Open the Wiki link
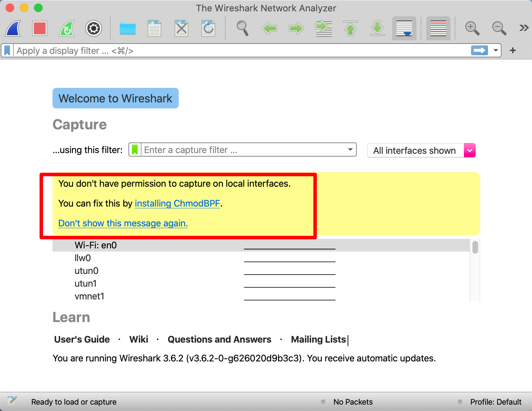This screenshot has height=411, width=532. click(139, 339)
